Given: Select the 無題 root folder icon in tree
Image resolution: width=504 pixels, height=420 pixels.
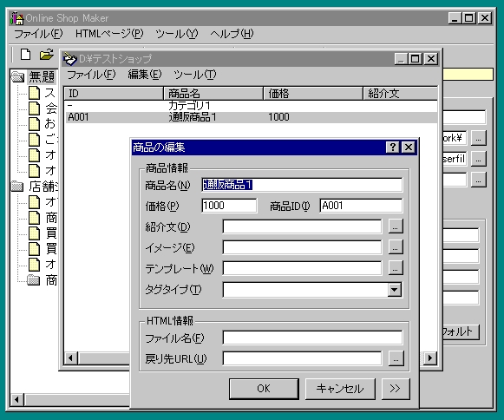Looking at the screenshot, I should click(x=17, y=77).
